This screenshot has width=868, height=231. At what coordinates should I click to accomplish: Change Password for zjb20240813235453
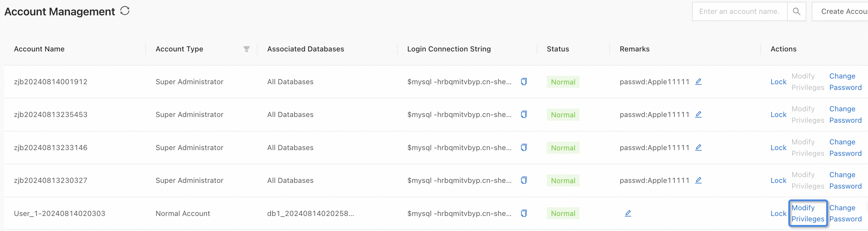pos(845,115)
